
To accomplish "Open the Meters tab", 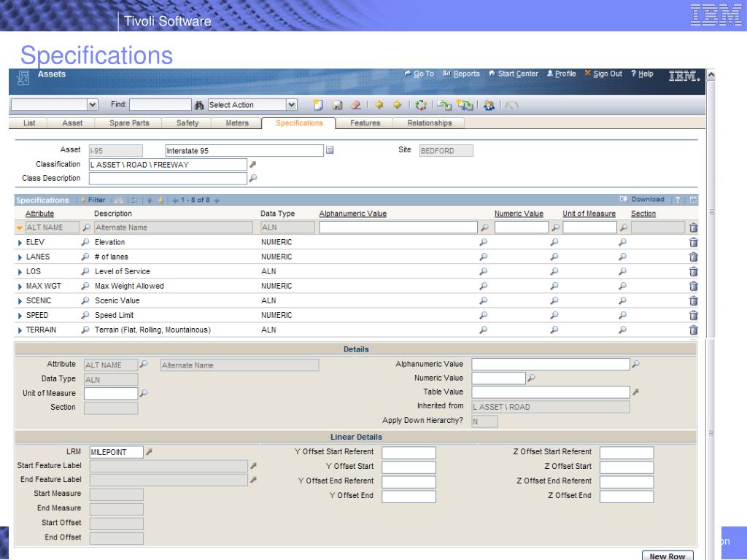I will (x=237, y=122).
